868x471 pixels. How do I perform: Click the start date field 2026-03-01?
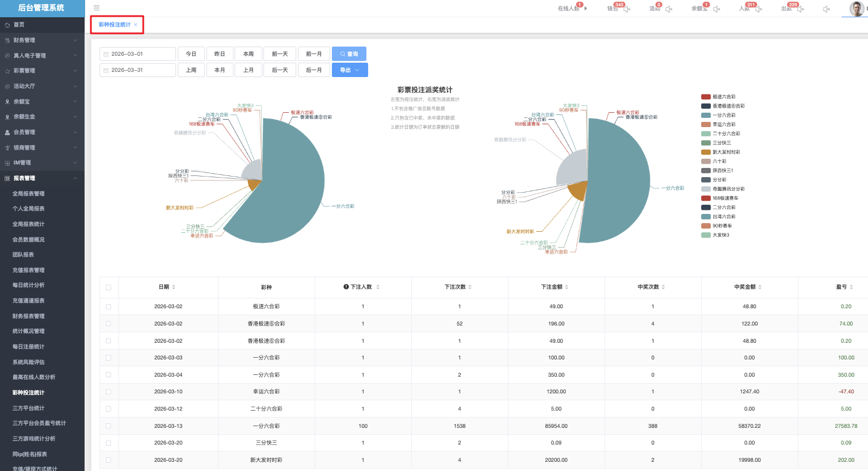coord(138,54)
